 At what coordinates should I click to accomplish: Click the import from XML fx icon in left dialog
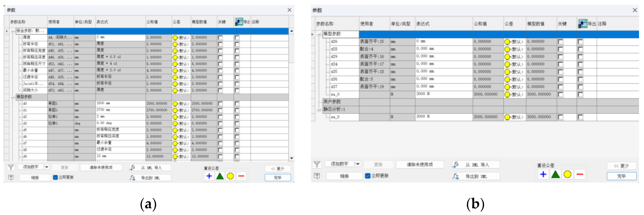[x=133, y=168]
